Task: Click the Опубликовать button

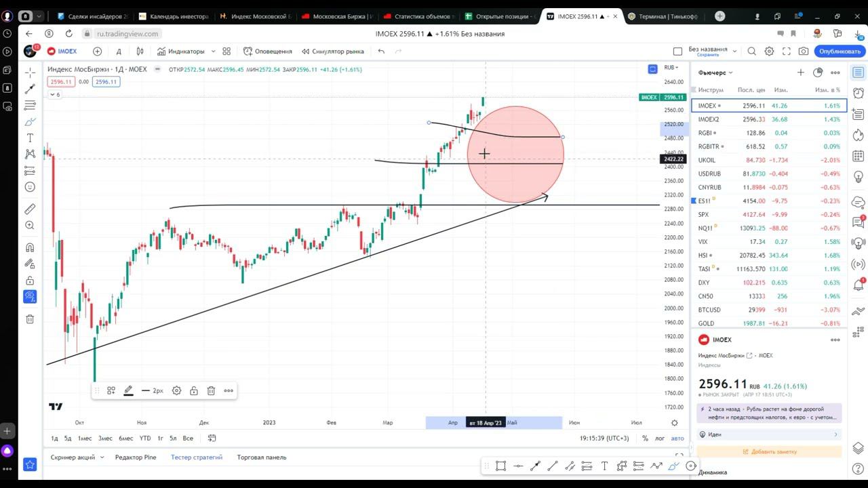Action: tap(840, 51)
